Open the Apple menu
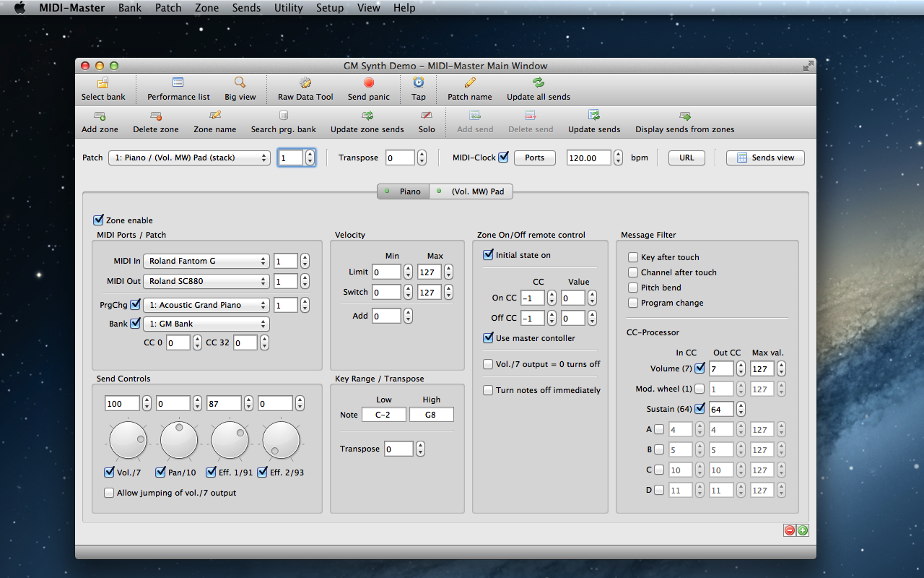The height and width of the screenshot is (578, 924). tap(19, 8)
